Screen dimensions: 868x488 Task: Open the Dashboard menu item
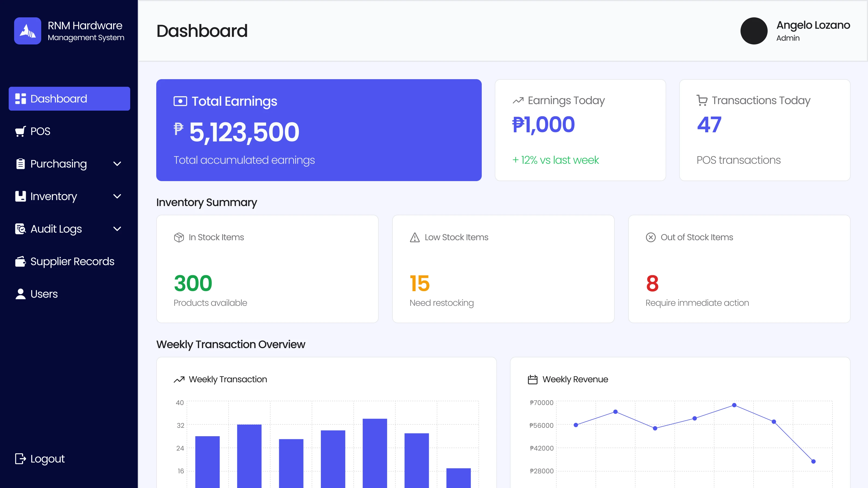click(69, 99)
